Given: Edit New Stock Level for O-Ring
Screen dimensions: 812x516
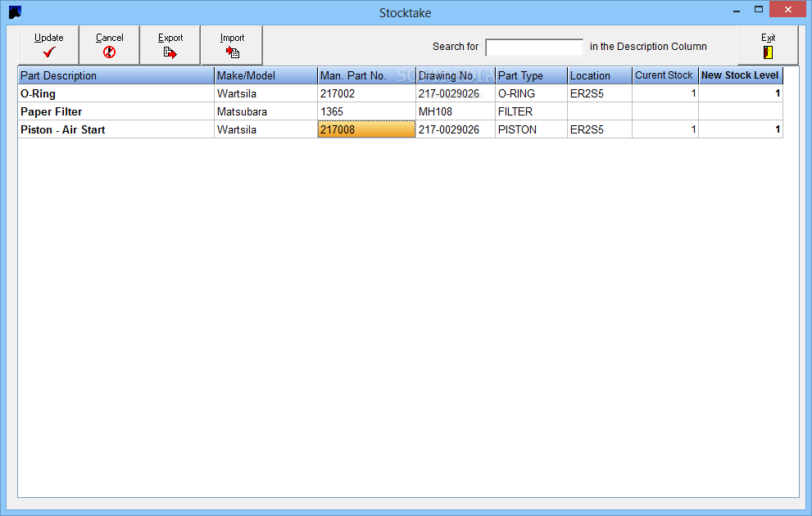Looking at the screenshot, I should pyautogui.click(x=741, y=93).
